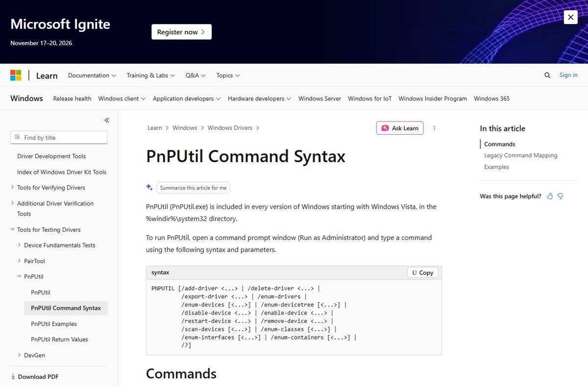Open the Training & Labs dropdown

151,75
